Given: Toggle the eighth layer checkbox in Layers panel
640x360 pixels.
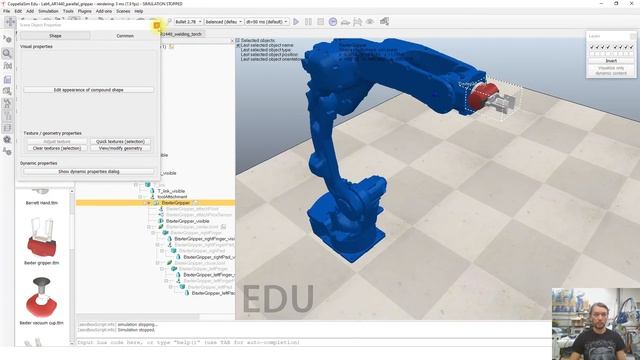Looking at the screenshot, I should pos(631,47).
